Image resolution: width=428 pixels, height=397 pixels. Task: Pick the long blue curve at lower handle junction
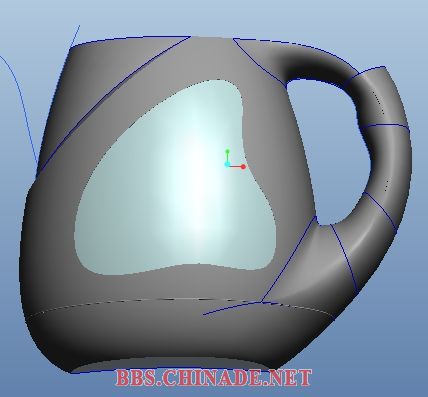[x=288, y=259]
